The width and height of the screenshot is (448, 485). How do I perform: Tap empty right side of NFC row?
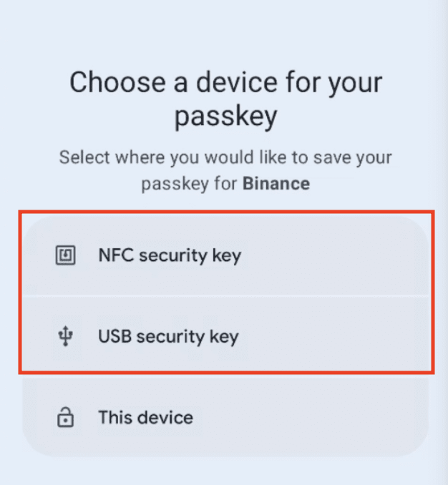point(358,255)
